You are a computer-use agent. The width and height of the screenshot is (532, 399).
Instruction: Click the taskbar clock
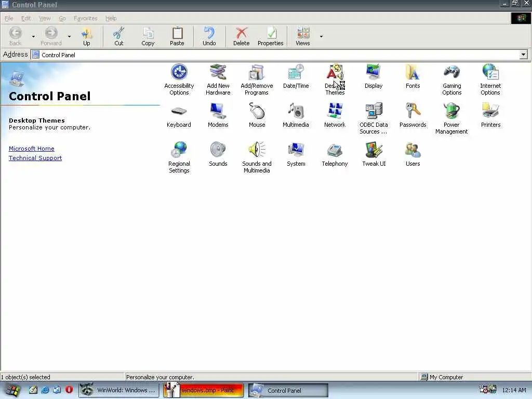[x=514, y=390]
